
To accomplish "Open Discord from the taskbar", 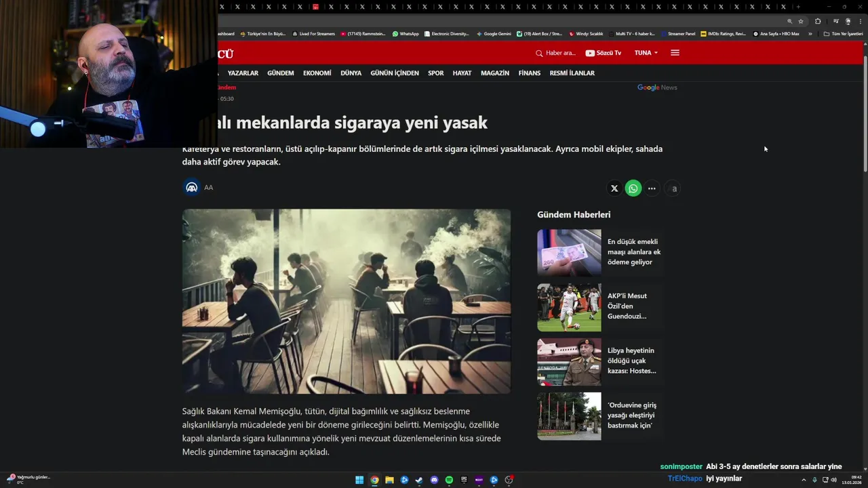I will (x=435, y=480).
